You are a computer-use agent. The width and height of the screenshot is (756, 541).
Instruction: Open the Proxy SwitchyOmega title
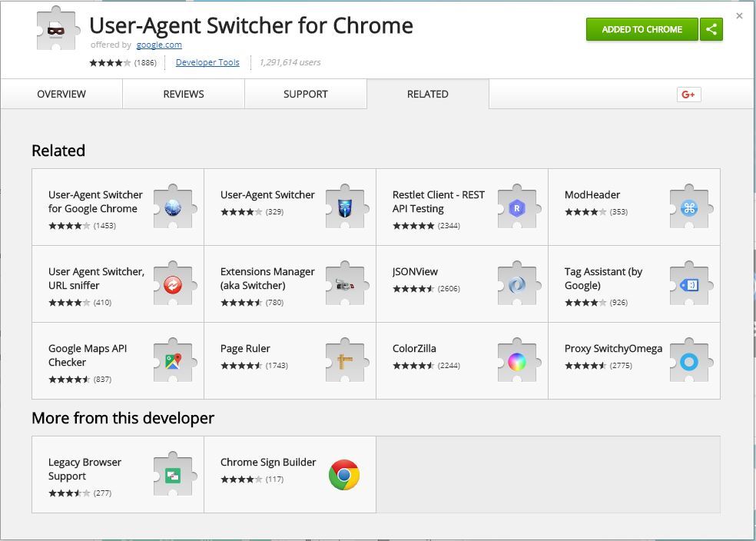pos(613,349)
